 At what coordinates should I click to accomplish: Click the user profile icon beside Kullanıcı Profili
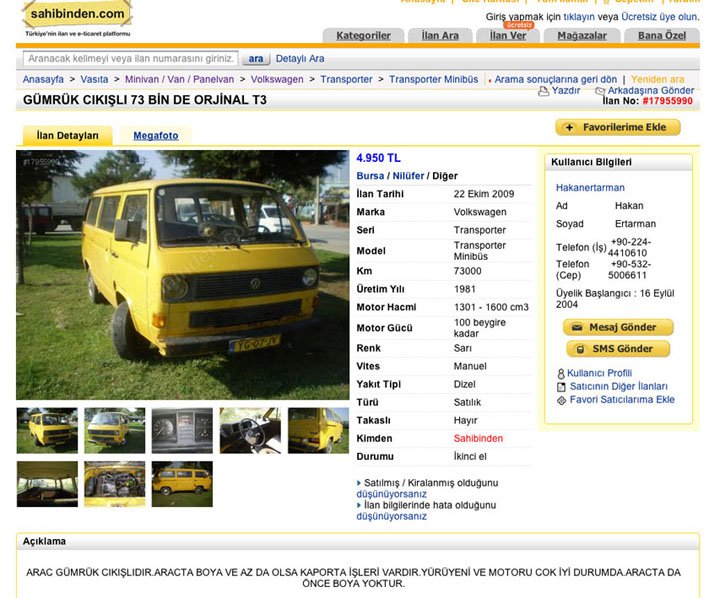pos(561,373)
